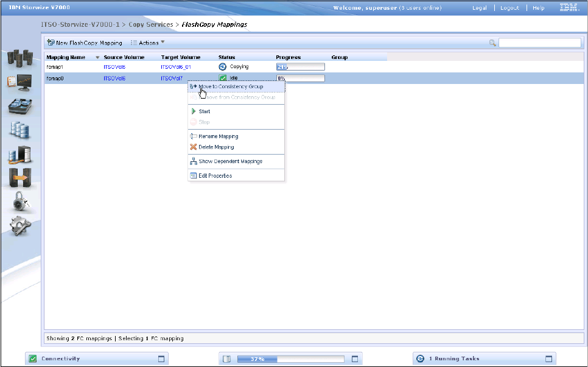Screen dimensions: 588x367
Task: Select Delete Mapping from context menu
Action: coord(215,147)
